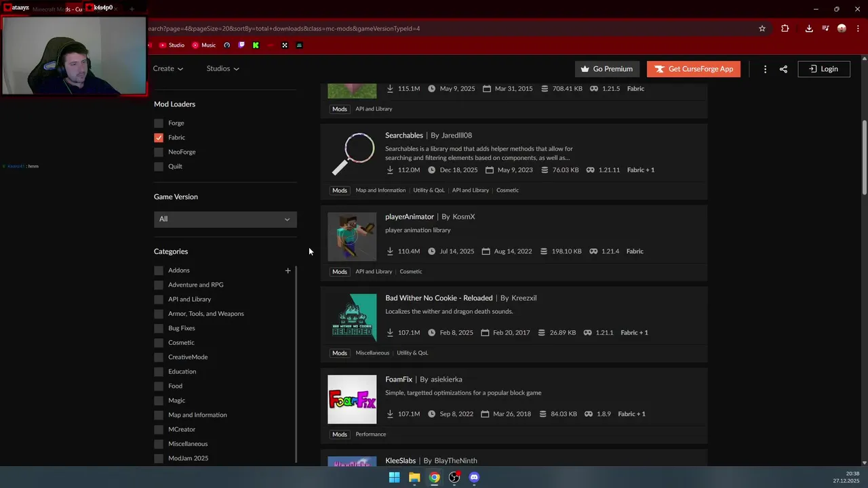This screenshot has height=488, width=868.
Task: Open the YouTube Studio bookmark
Action: (x=172, y=45)
